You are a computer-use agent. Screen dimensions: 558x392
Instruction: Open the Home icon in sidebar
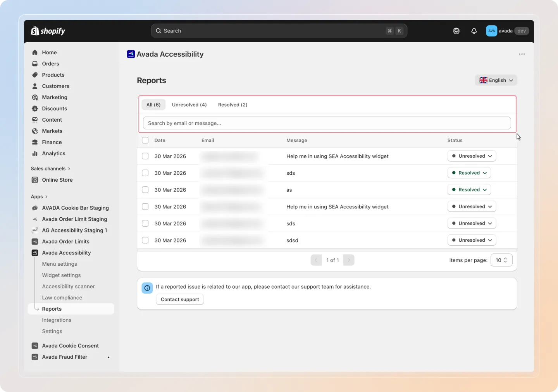[x=35, y=52]
